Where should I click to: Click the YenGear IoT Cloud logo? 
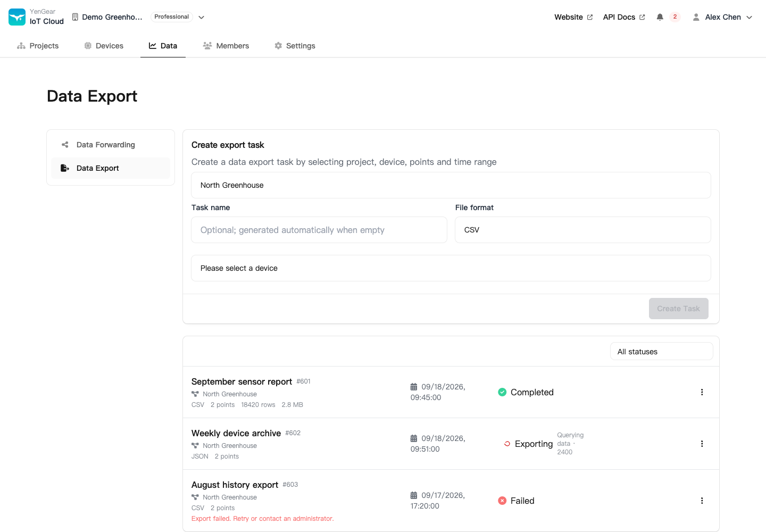pos(17,17)
